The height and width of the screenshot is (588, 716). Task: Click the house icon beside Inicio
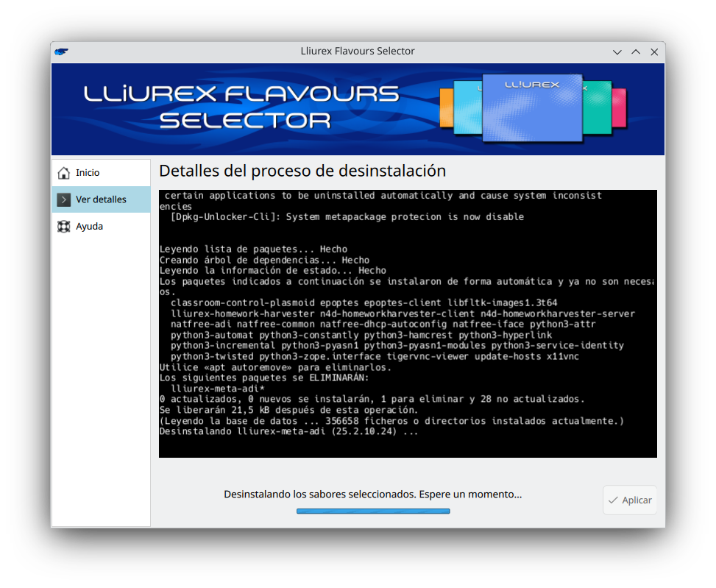[64, 173]
